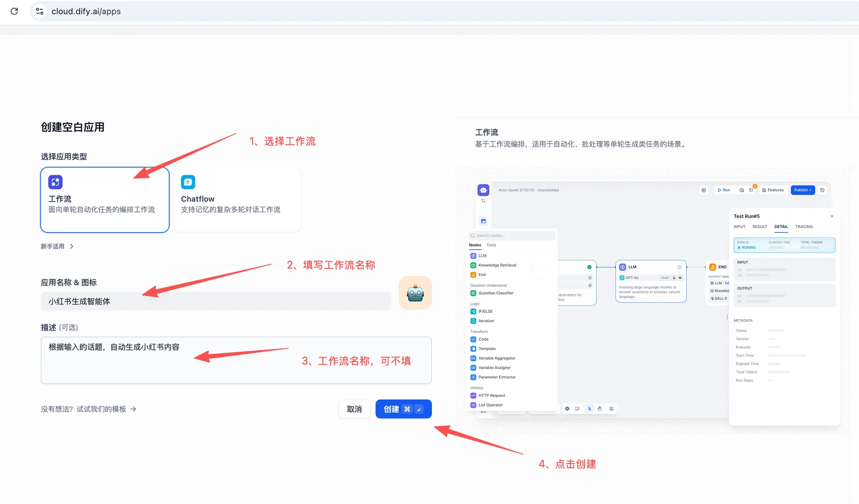859x504 pixels.
Task: Click the Auto-Saved 21:02:35 status text
Action: (528, 190)
